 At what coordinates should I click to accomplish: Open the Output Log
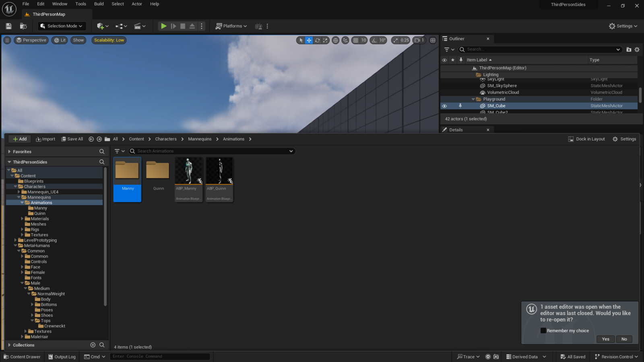click(x=62, y=357)
